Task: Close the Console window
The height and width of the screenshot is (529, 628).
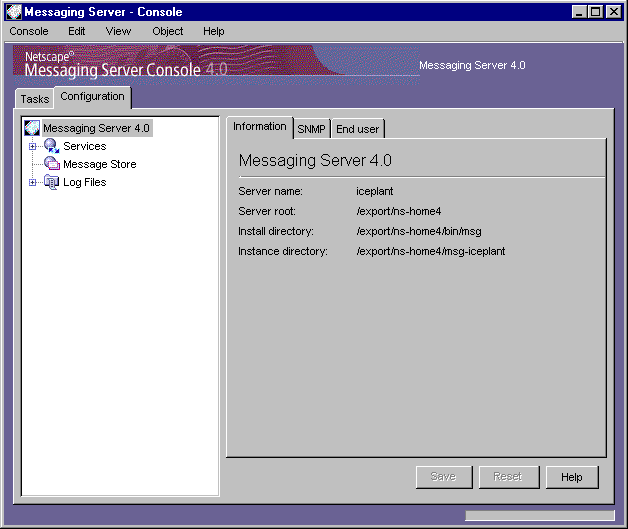Action: [613, 12]
